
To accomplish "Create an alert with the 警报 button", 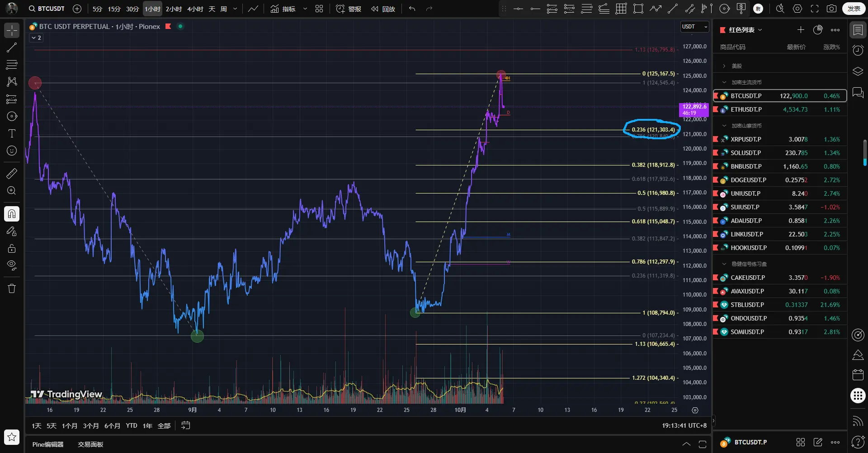I will point(349,9).
